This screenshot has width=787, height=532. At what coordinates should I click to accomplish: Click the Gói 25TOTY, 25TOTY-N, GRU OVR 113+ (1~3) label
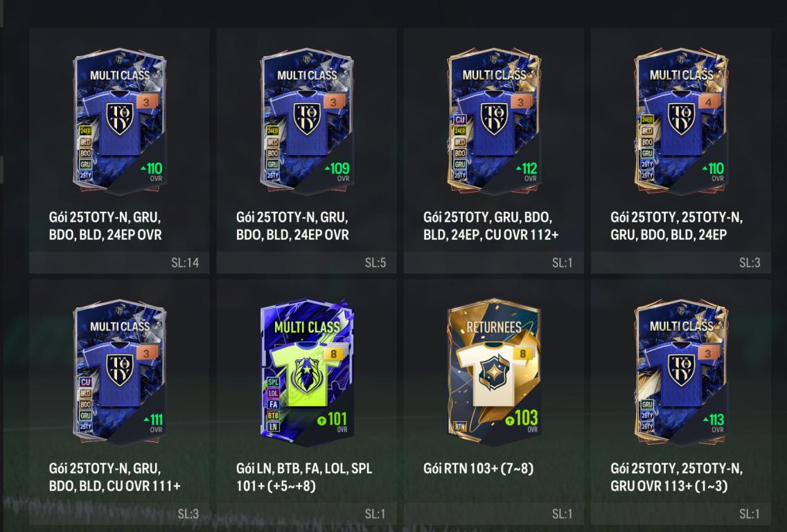tap(677, 477)
